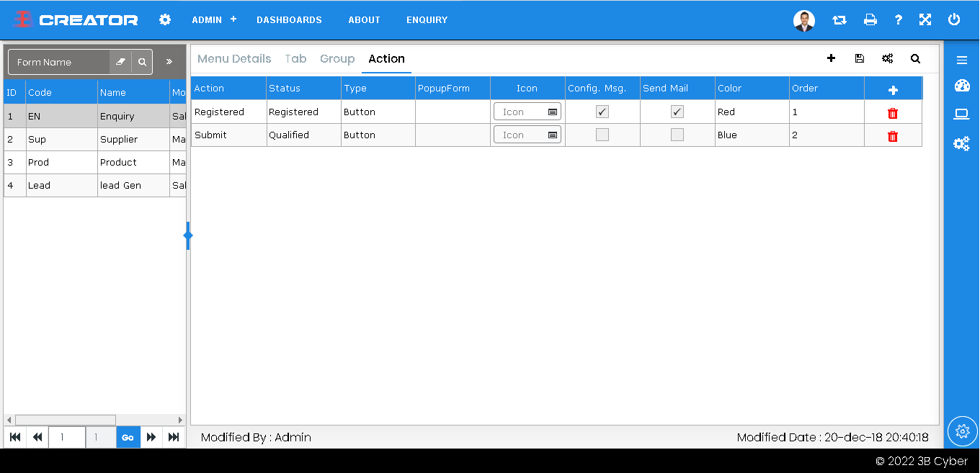Open the dashboard gauge icon in the right sidebar
The image size is (980, 473).
click(961, 86)
